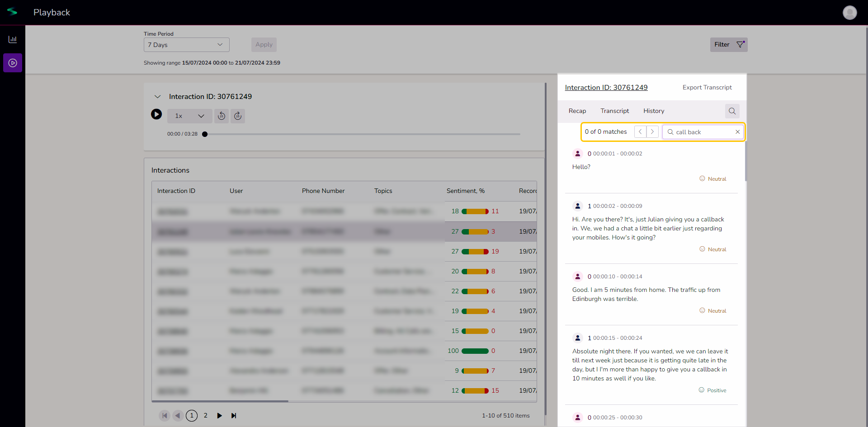Open the Interaction ID: 30761249 link
This screenshot has height=427, width=868.
point(606,88)
